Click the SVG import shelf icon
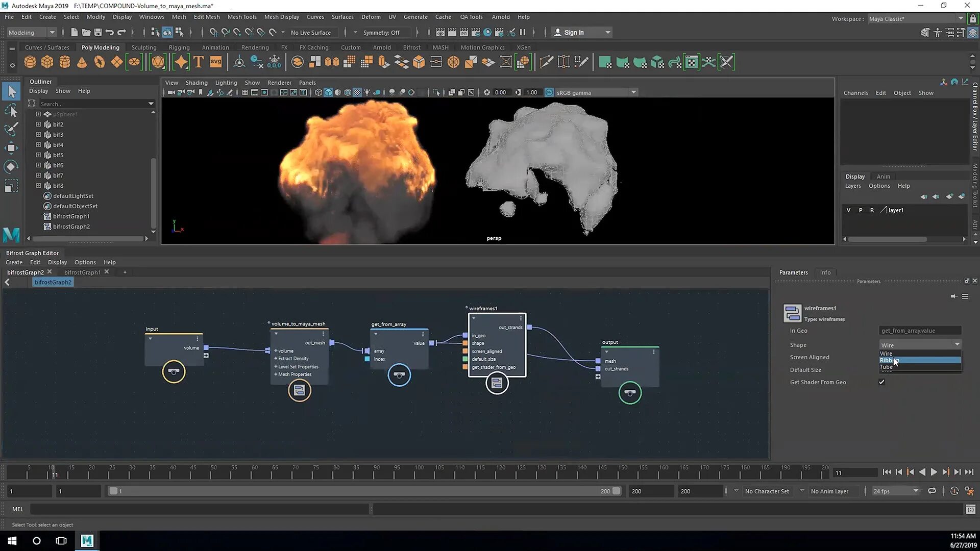Viewport: 980px width, 551px height. point(216,62)
